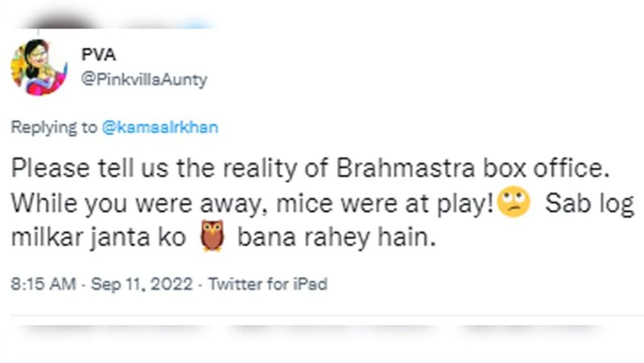Screen dimensions: 644x363
Task: Click the rolling eyes emoji
Action: [x=513, y=204]
